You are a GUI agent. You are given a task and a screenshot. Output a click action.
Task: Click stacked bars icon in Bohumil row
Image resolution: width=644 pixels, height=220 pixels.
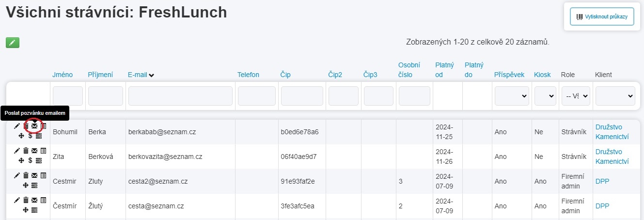click(38, 136)
